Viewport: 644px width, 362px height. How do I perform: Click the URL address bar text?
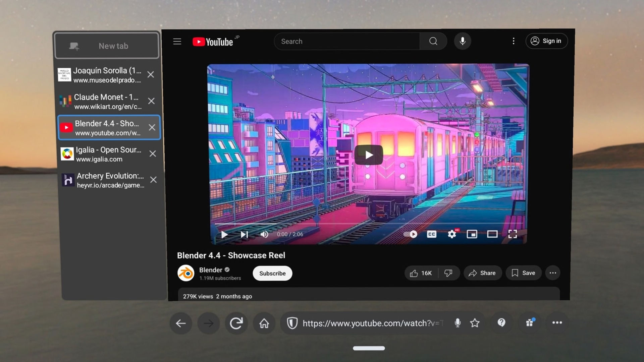373,323
